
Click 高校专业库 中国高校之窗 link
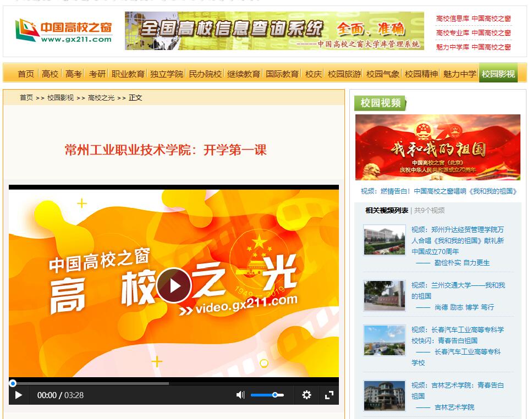coord(473,33)
